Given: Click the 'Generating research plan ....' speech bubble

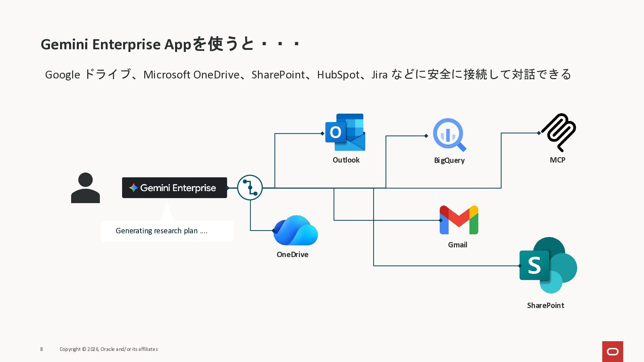Looking at the screenshot, I should 167,231.
